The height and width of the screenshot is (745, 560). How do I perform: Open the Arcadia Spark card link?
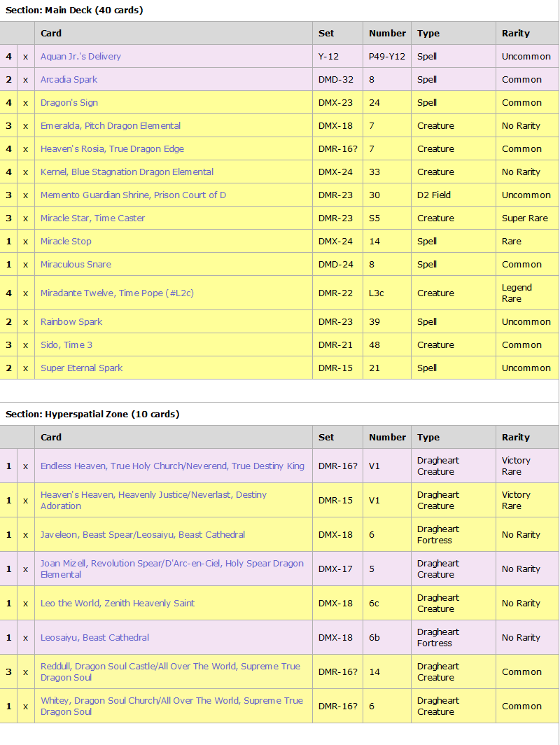(x=69, y=79)
